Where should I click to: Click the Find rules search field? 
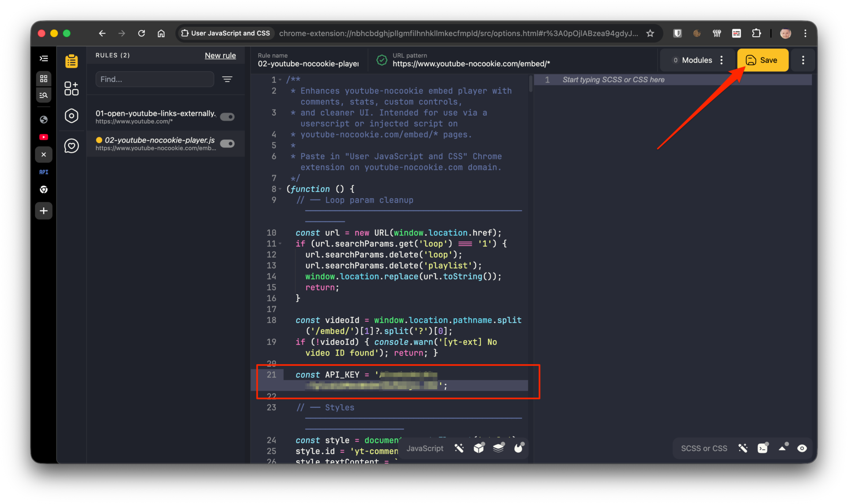(x=155, y=79)
